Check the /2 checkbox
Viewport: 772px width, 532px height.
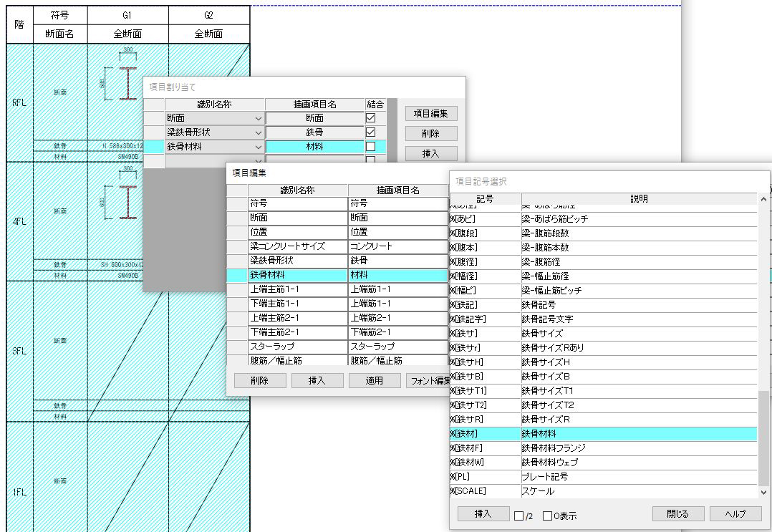pos(518,516)
